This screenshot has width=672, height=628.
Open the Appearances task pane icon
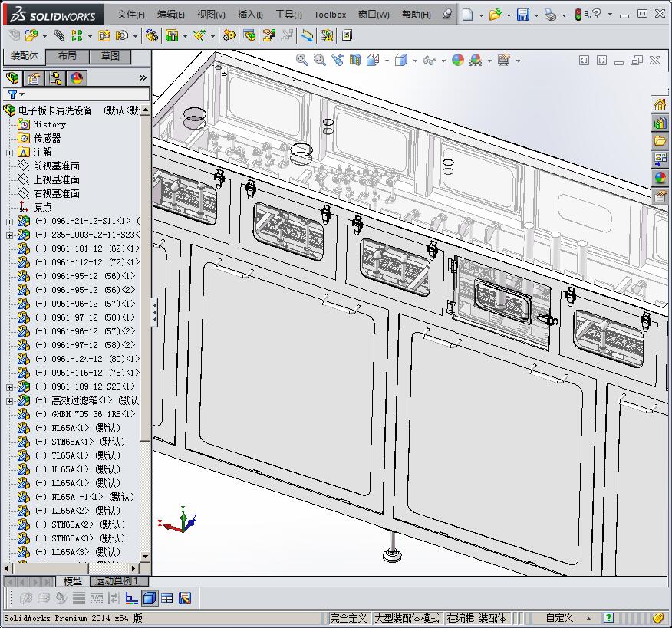[x=660, y=178]
